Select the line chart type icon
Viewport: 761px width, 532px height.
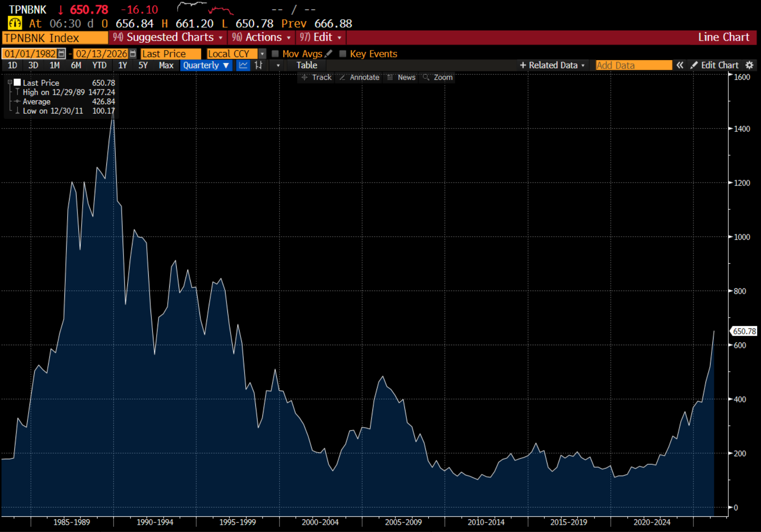(x=243, y=65)
